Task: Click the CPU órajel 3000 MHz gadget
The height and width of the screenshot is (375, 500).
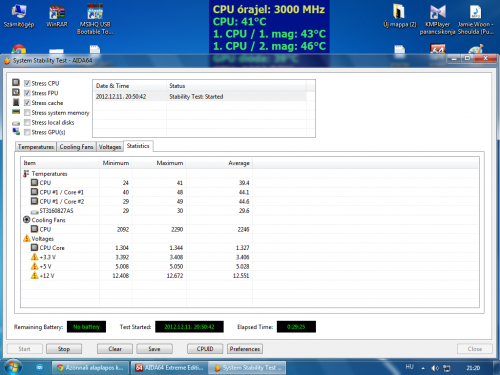Action: pos(269,9)
